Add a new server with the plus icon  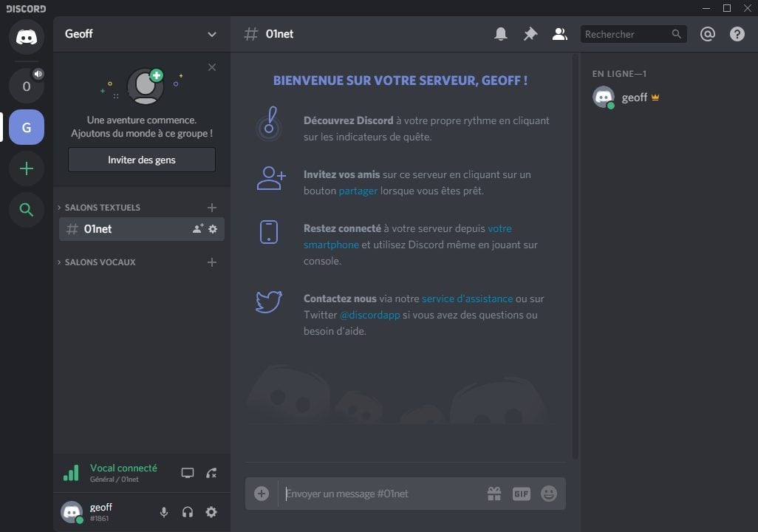(27, 168)
